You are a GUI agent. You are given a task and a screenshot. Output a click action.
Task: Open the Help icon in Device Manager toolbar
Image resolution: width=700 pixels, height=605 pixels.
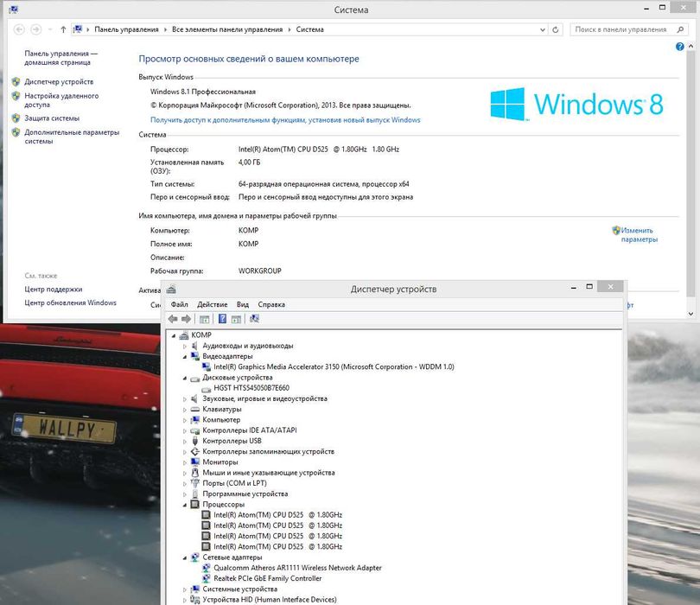(x=222, y=319)
